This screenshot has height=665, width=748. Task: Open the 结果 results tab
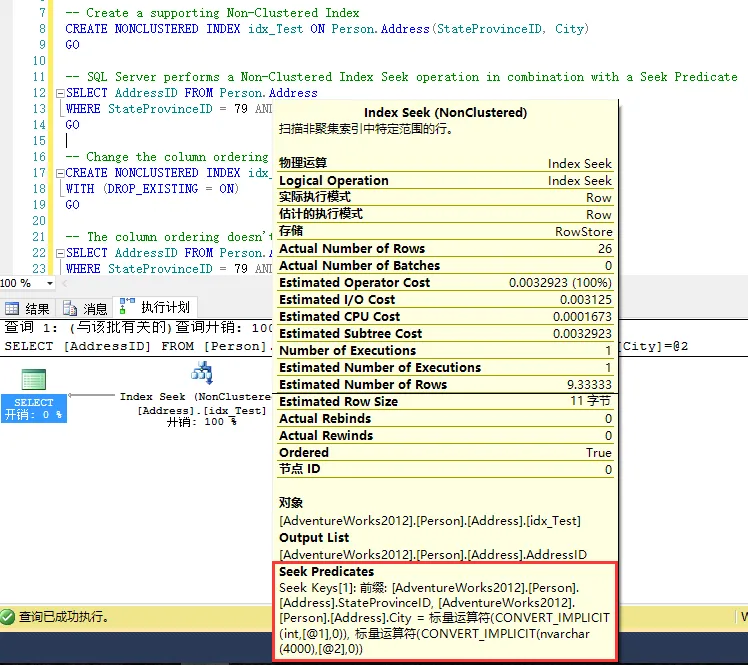pyautogui.click(x=28, y=309)
